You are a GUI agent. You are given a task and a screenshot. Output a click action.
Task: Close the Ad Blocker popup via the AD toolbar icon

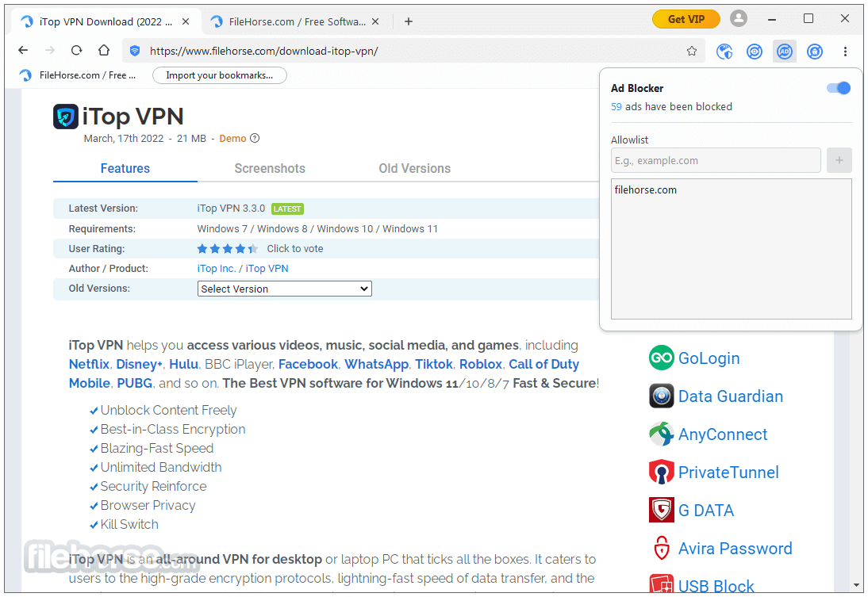click(785, 52)
